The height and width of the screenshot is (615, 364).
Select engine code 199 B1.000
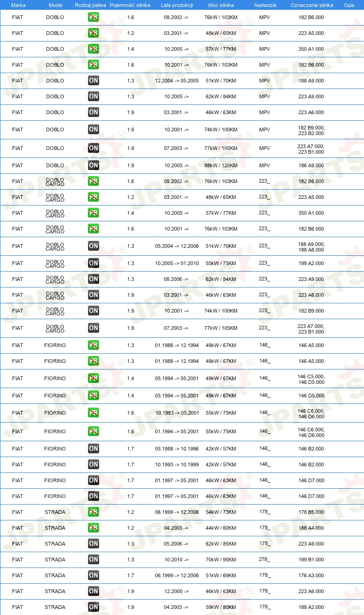311,560
